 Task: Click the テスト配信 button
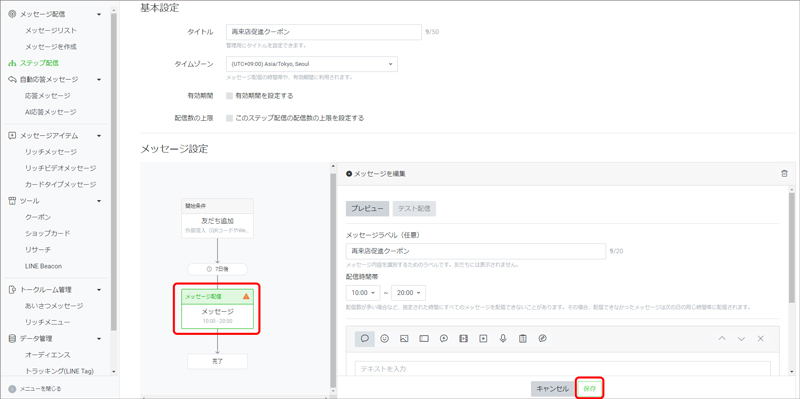pyautogui.click(x=414, y=209)
